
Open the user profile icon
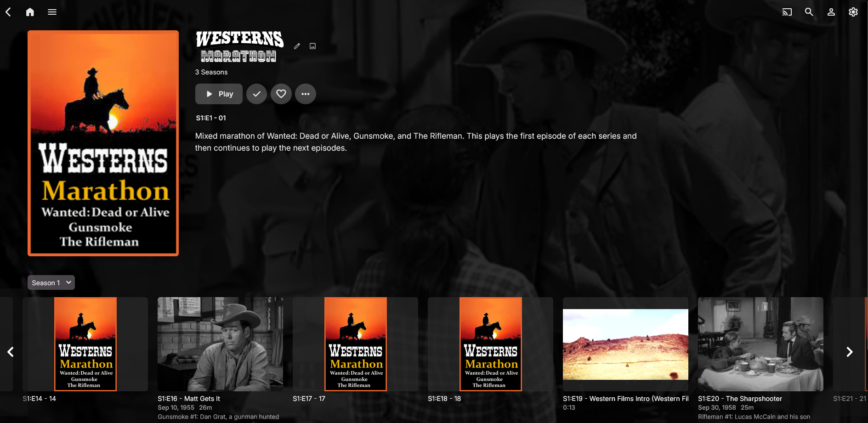pos(831,12)
